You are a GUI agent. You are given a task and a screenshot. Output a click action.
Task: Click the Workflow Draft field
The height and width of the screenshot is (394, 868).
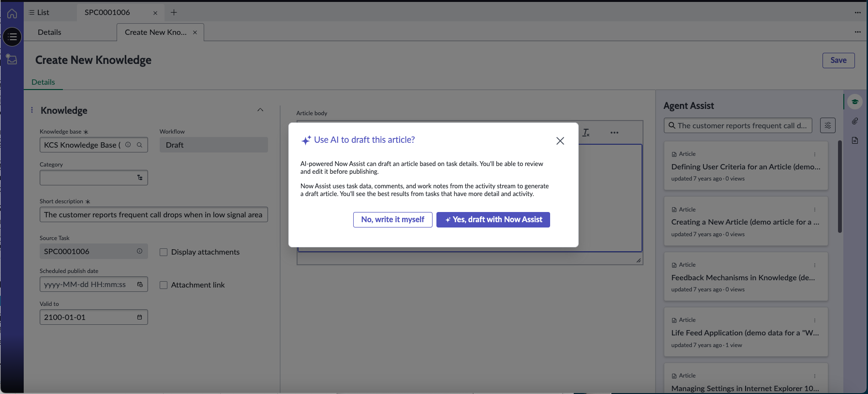(213, 145)
